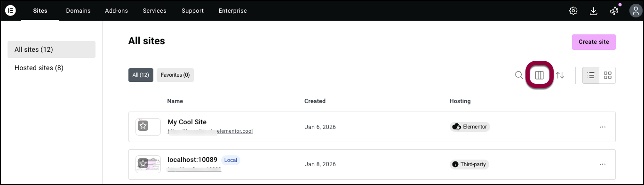This screenshot has height=185, width=644.
Task: Favorite My Cool Site with star
Action: click(x=143, y=126)
